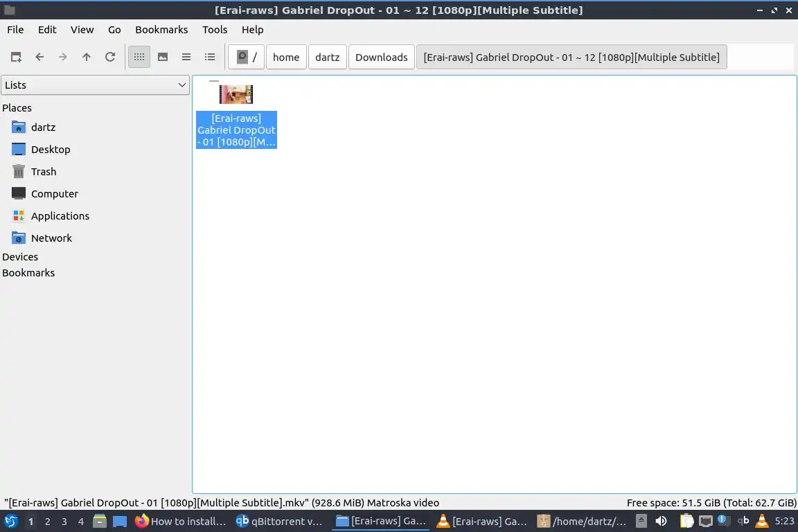This screenshot has width=798, height=532.
Task: Switch to the Erai-raws file manager taskbar entry
Action: click(381, 522)
